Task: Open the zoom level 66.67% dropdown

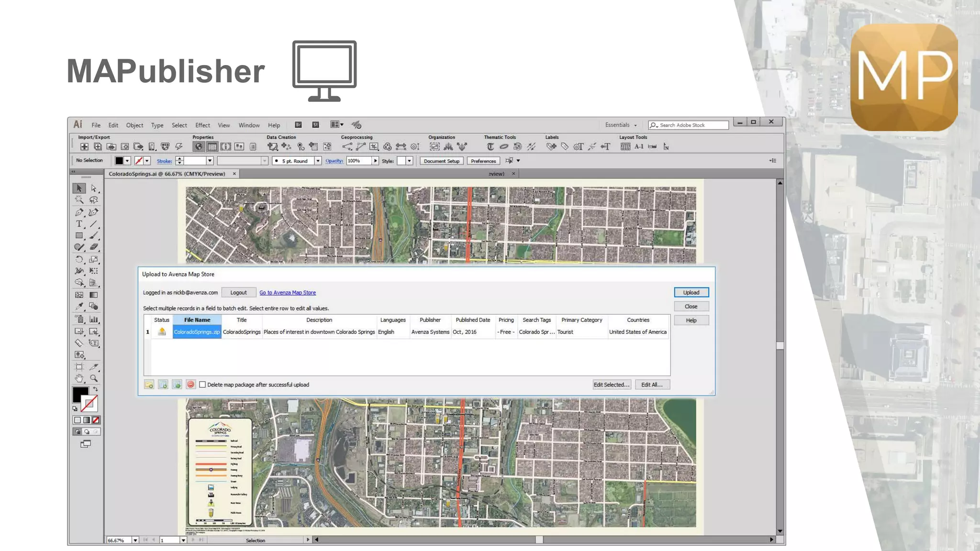Action: (135, 540)
